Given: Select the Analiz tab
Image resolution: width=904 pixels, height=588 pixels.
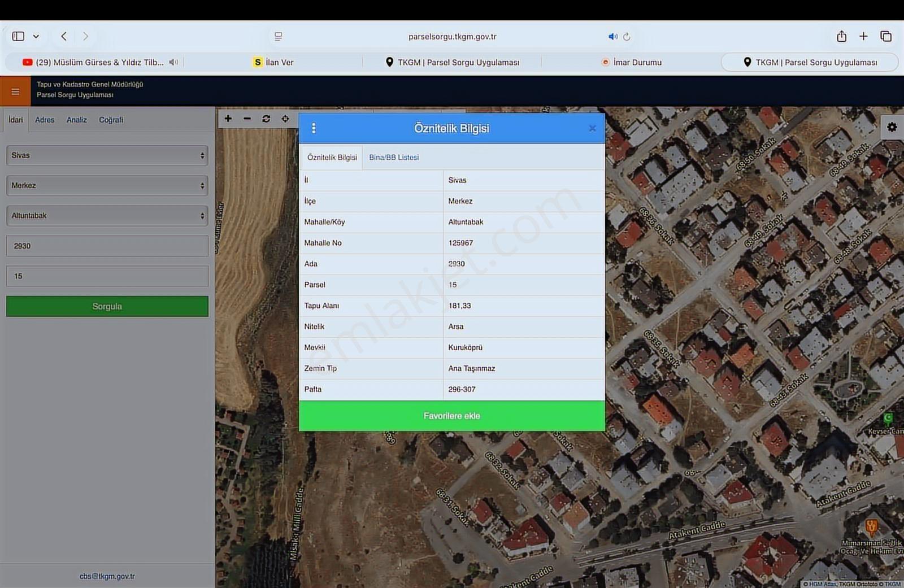Looking at the screenshot, I should (x=77, y=120).
